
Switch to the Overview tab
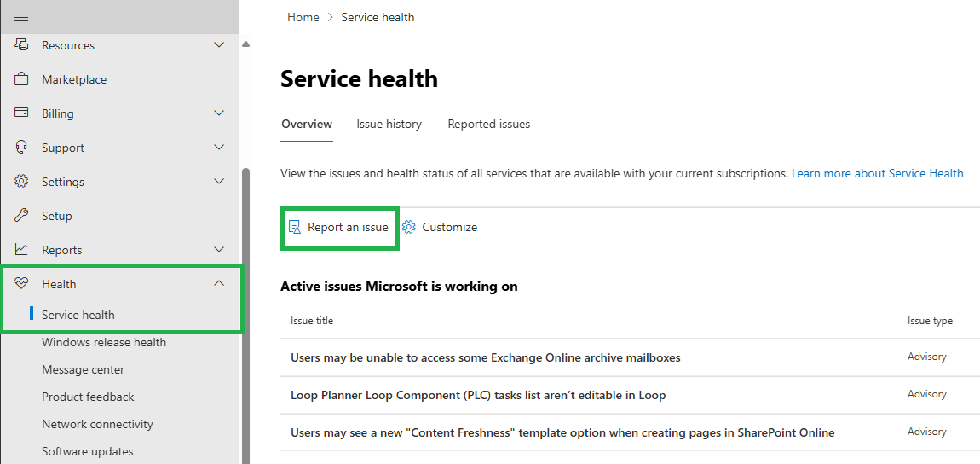(x=307, y=124)
